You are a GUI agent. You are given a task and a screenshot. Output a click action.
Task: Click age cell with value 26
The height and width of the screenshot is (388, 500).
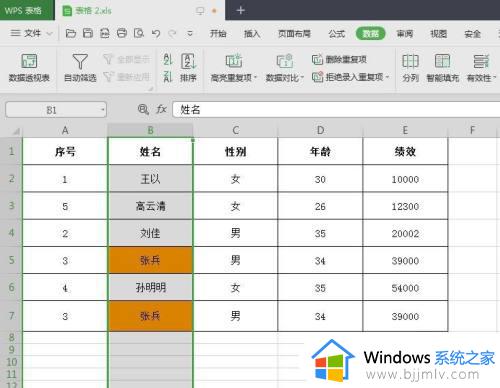tap(320, 206)
